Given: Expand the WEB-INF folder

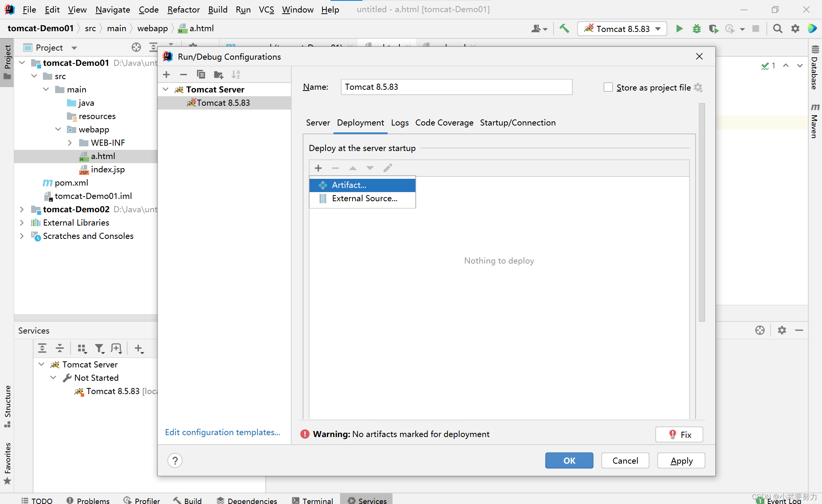Looking at the screenshot, I should pos(70,143).
